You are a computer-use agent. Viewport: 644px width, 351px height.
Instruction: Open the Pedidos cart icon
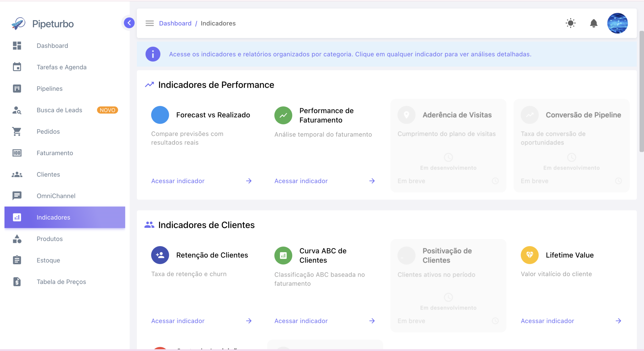click(17, 131)
